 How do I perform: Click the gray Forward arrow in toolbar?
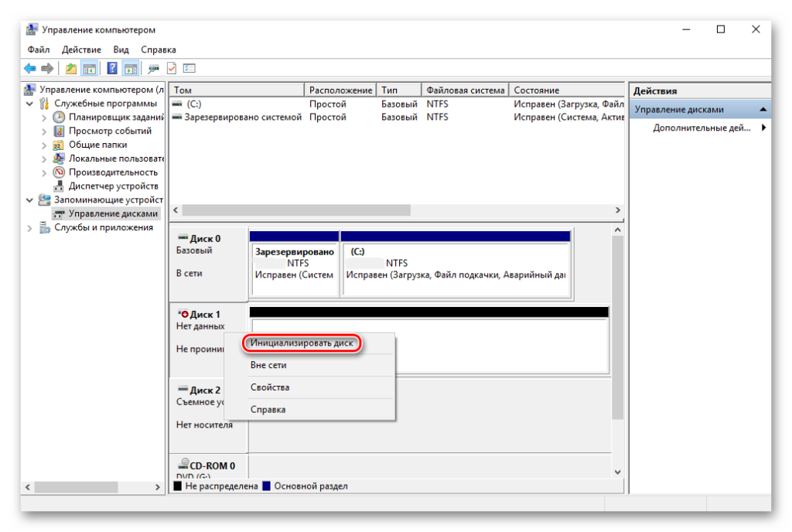[47, 68]
